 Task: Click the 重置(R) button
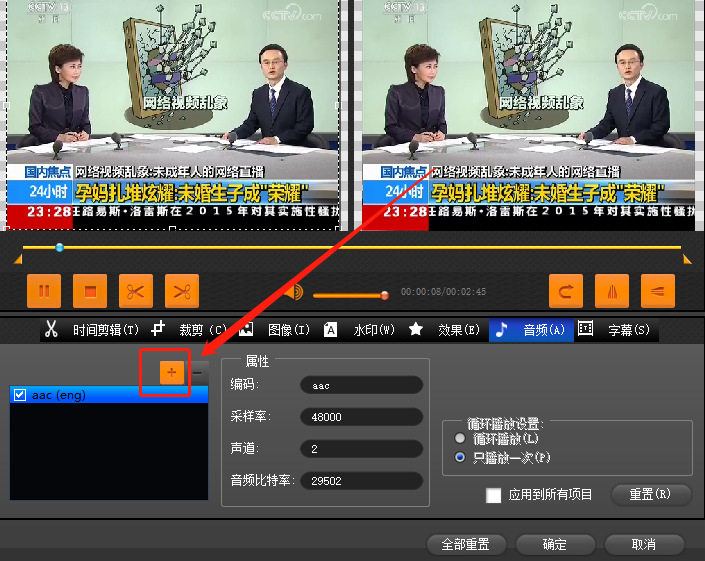[x=650, y=494]
